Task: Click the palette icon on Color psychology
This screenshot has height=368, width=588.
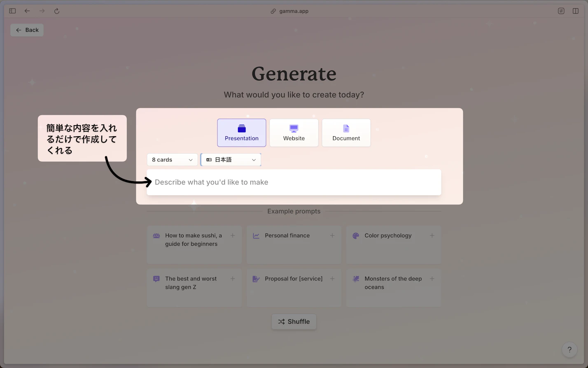Action: (356, 236)
